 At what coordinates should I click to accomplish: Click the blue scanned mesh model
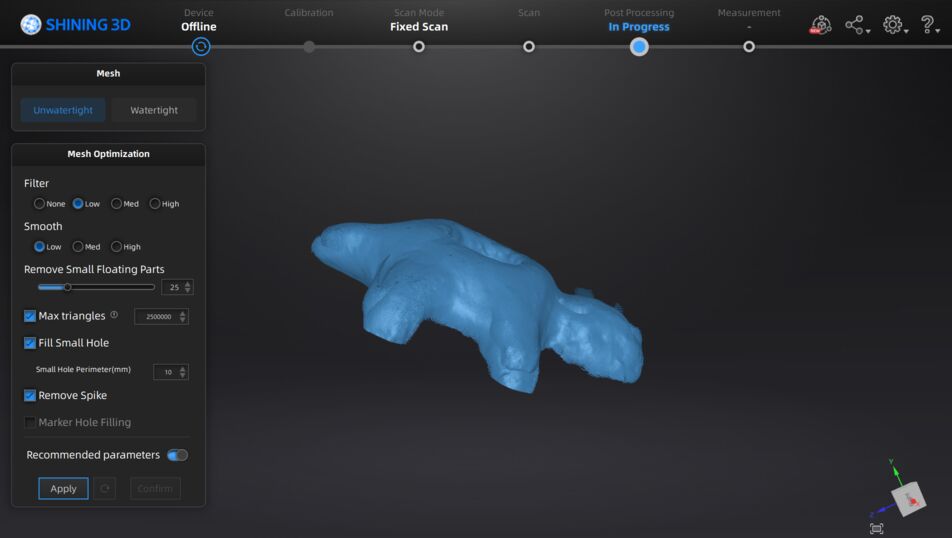[477, 304]
